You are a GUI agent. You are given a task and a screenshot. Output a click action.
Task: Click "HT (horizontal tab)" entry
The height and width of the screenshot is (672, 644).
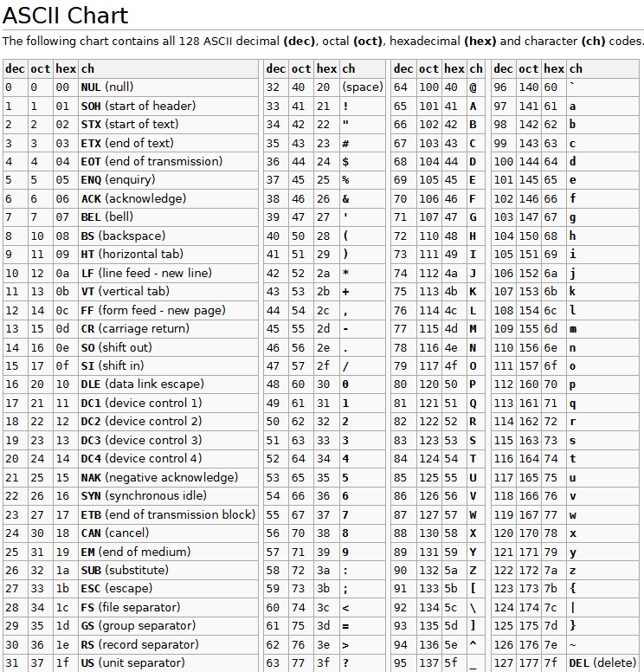point(169,255)
